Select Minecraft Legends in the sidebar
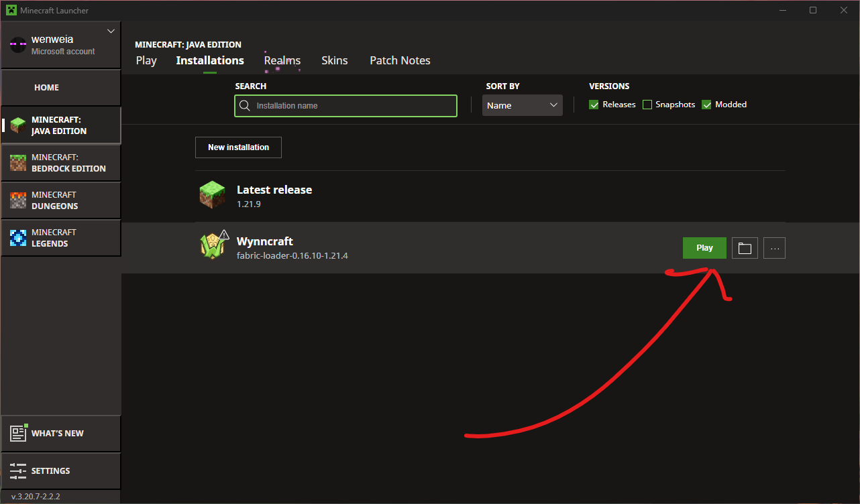Screen dimensions: 860x504 (17, 237)
